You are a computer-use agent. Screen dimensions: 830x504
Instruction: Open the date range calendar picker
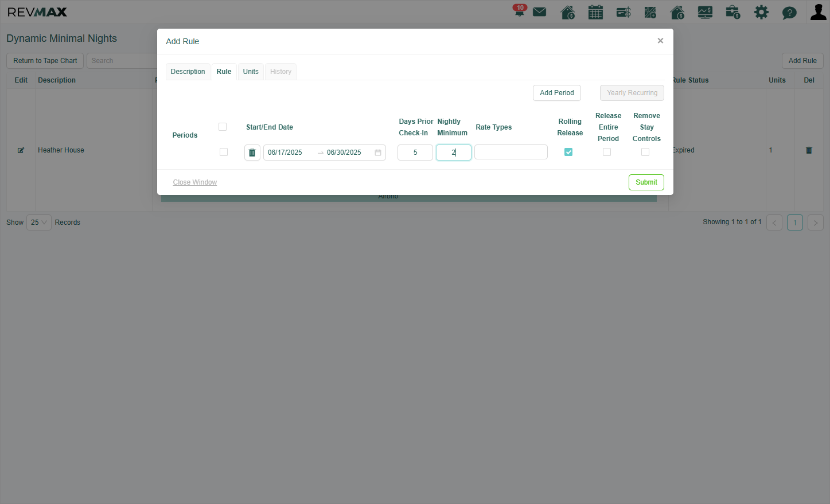click(325, 153)
